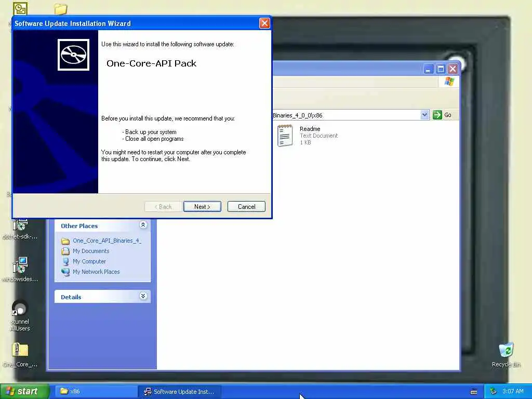Select the Readme file name

310,129
